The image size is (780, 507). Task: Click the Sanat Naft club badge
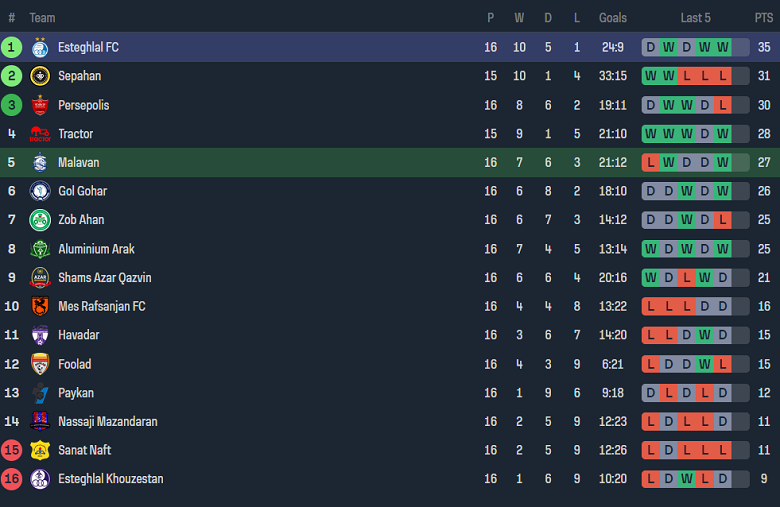click(40, 450)
